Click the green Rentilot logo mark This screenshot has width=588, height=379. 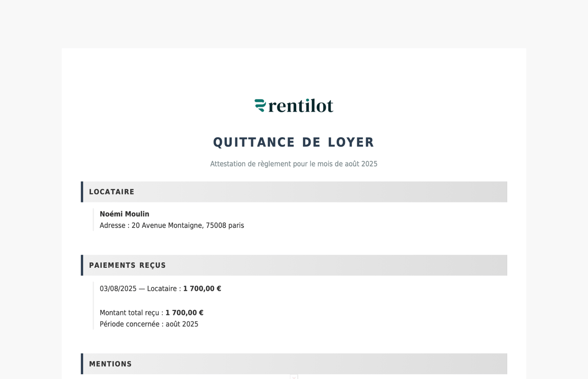tap(260, 106)
